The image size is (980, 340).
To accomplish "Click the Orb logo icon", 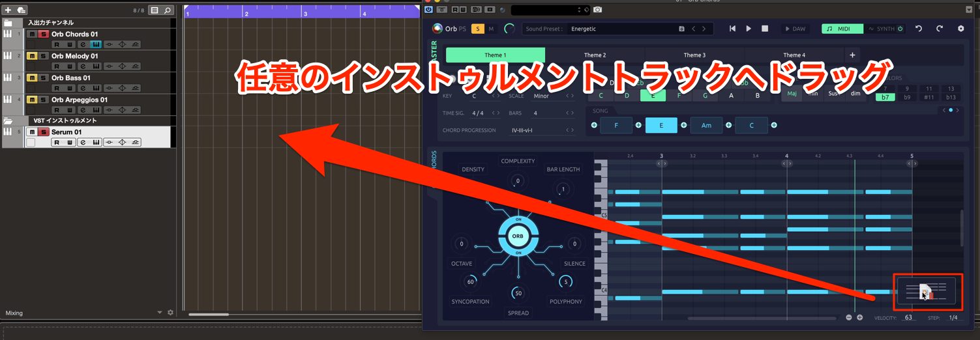I will 437,29.
